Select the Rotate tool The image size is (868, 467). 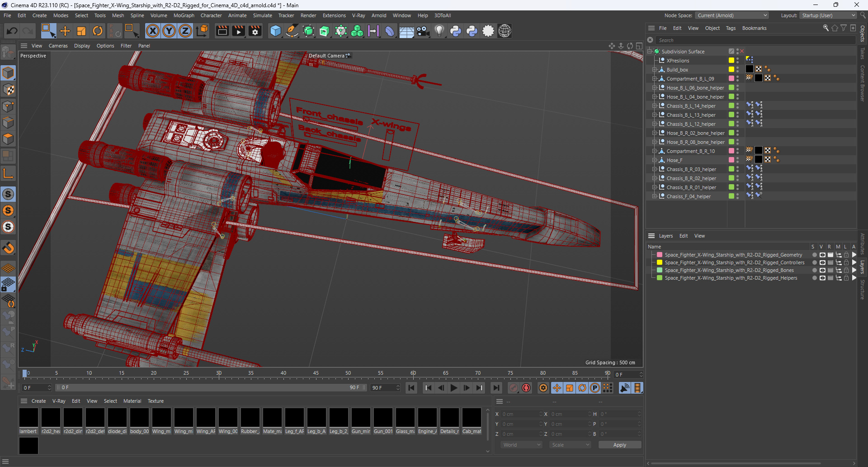[98, 31]
